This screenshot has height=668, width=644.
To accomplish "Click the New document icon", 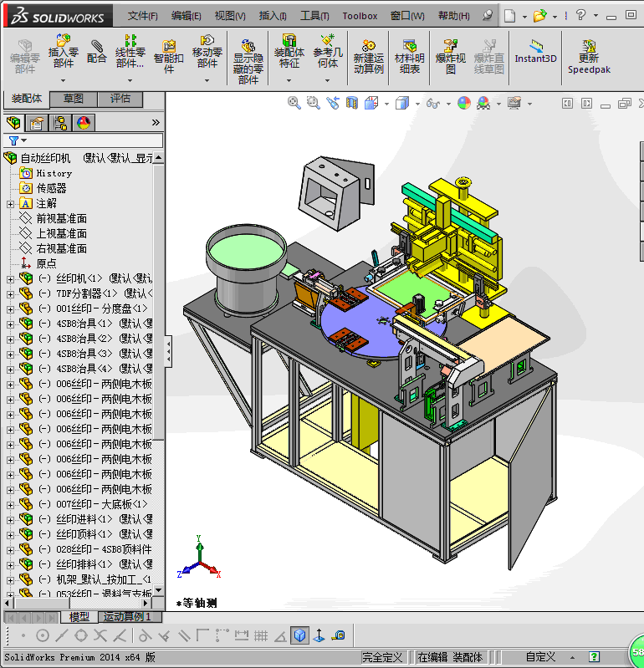I will click(x=509, y=16).
